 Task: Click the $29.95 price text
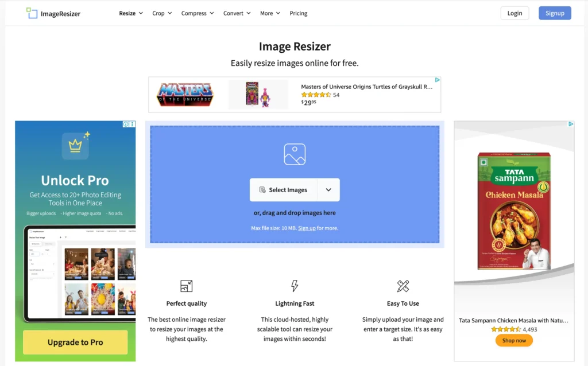point(308,103)
